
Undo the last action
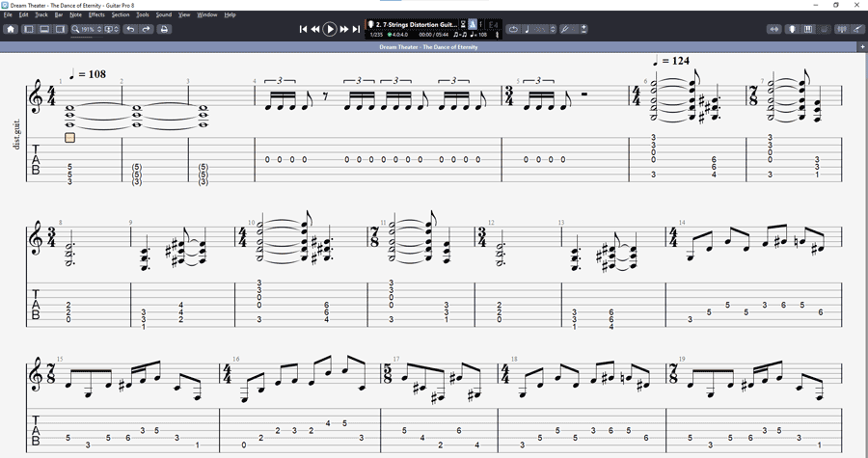(130, 29)
